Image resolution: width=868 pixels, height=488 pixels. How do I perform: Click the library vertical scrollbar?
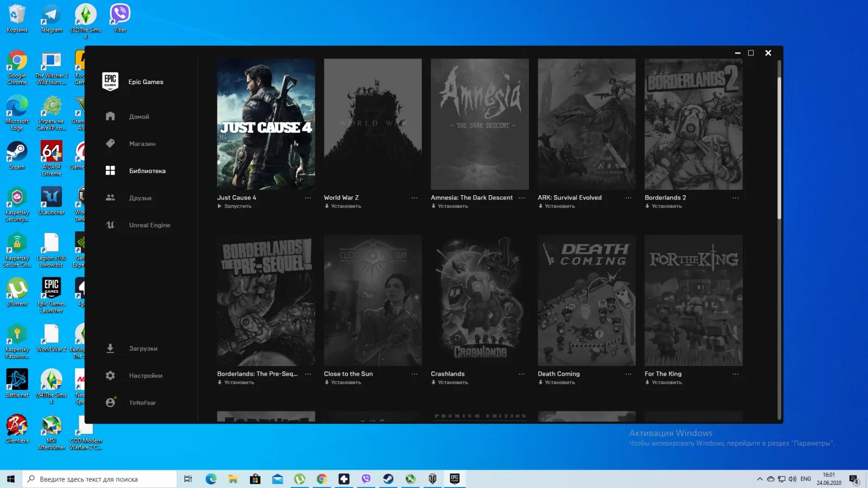point(779,147)
